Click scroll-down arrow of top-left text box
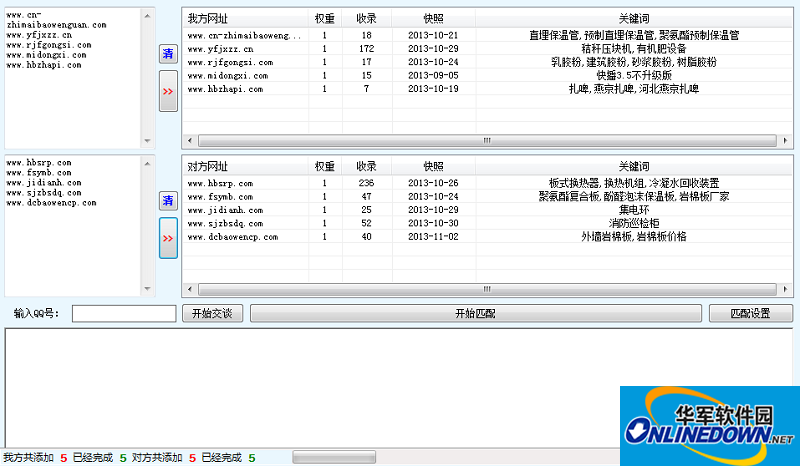The height and width of the screenshot is (466, 800). click(147, 141)
